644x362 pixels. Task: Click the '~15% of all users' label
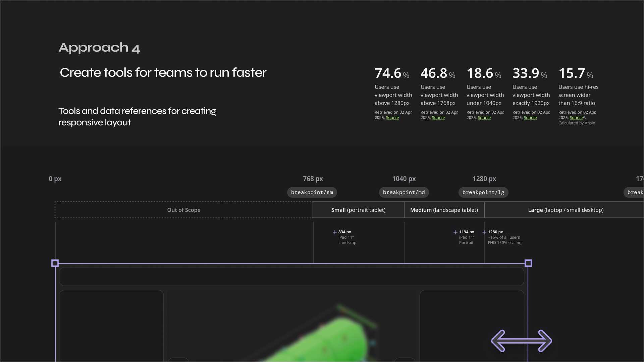504,237
